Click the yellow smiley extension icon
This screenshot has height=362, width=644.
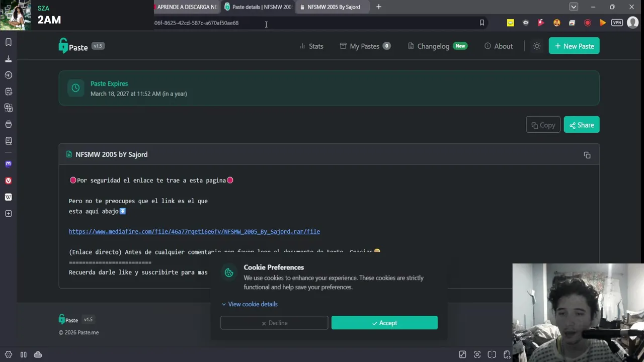510,23
